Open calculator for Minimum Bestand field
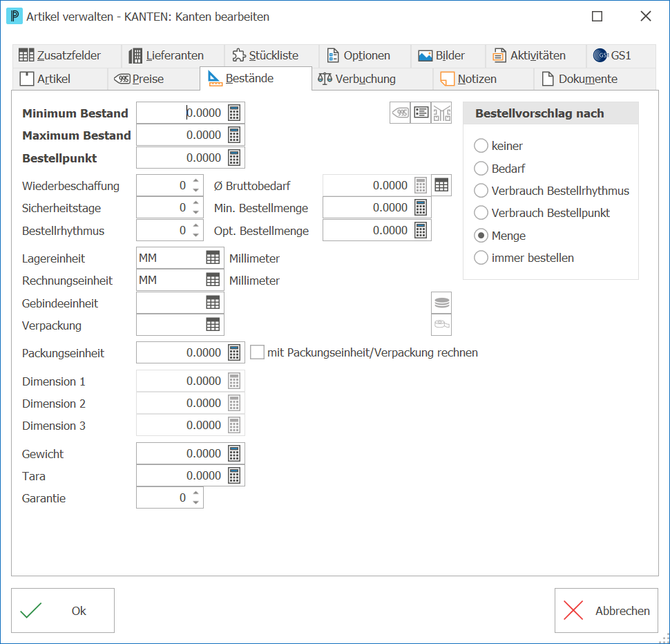 pyautogui.click(x=234, y=113)
